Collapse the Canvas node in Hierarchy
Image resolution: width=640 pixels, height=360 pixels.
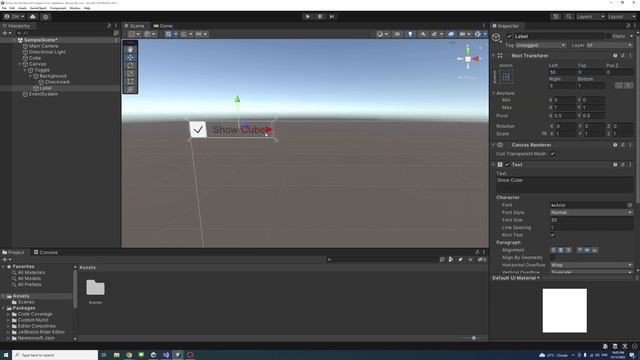pyautogui.click(x=20, y=64)
